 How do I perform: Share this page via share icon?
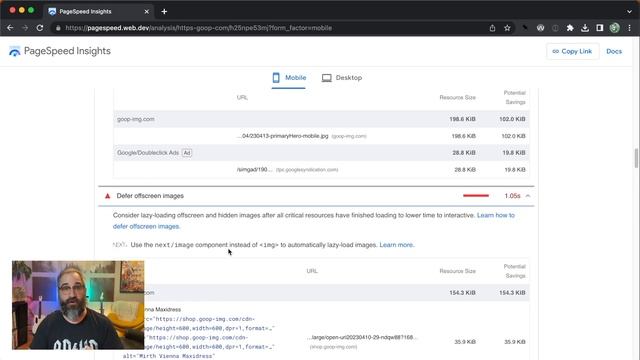[x=492, y=28]
